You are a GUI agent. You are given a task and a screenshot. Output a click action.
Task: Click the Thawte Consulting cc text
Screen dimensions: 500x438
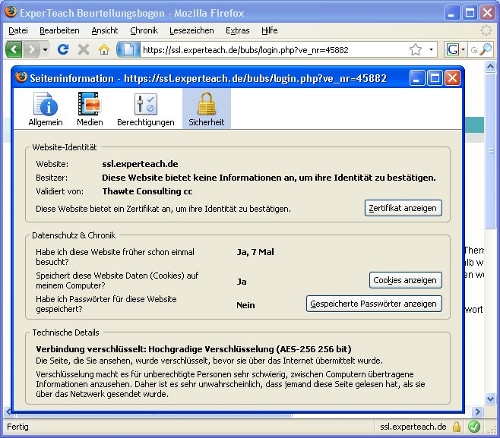tap(147, 191)
